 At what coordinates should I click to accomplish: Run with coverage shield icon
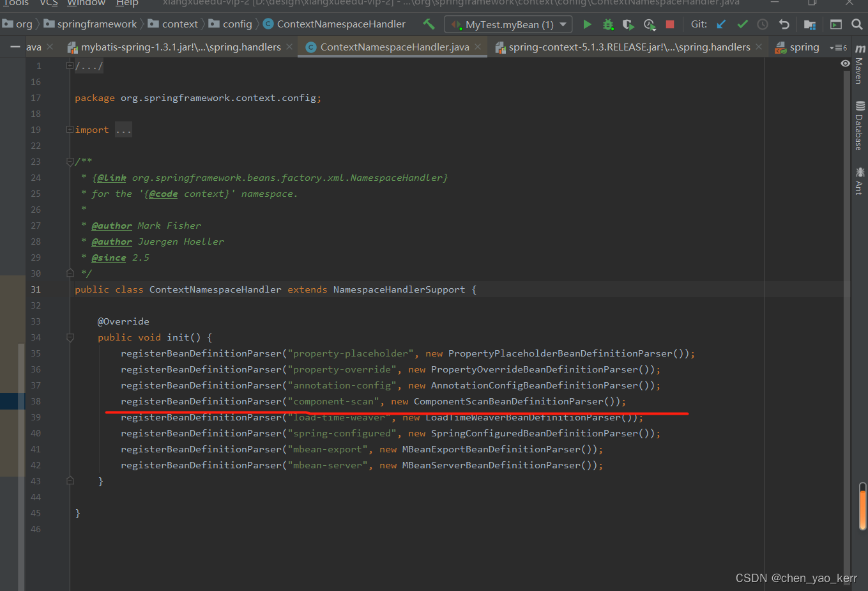click(628, 24)
